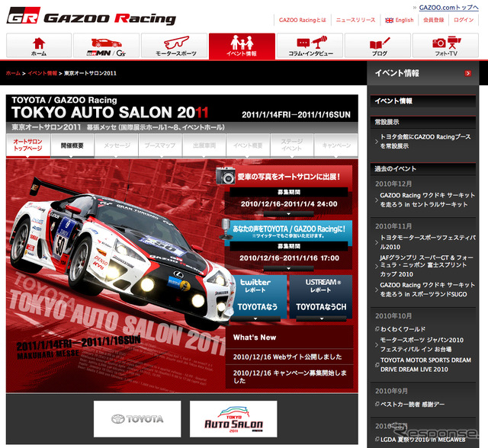Switch to the 開催概要 tab

point(72,146)
